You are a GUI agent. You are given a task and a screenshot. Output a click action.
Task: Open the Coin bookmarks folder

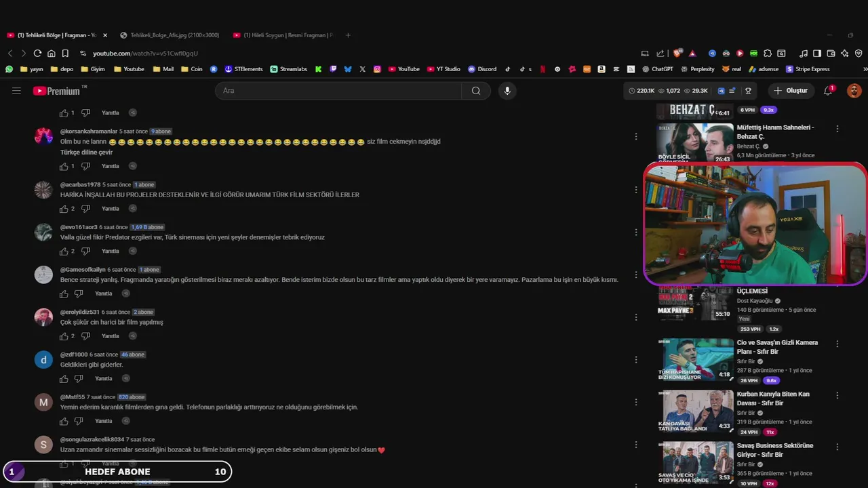click(191, 69)
